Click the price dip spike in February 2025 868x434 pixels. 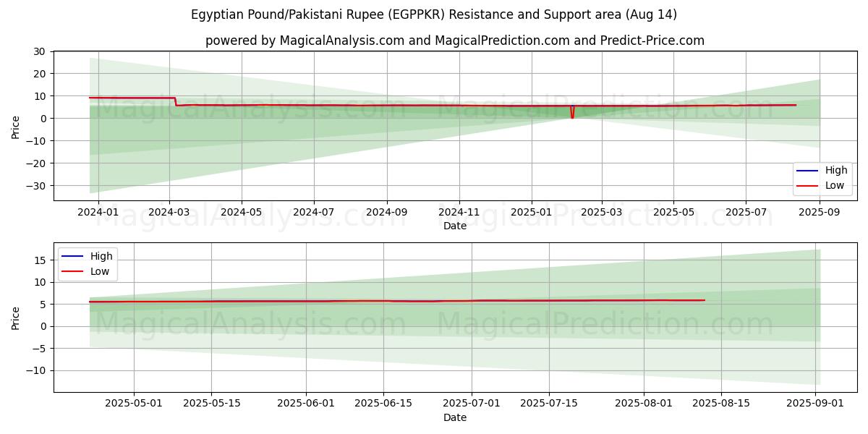point(572,113)
